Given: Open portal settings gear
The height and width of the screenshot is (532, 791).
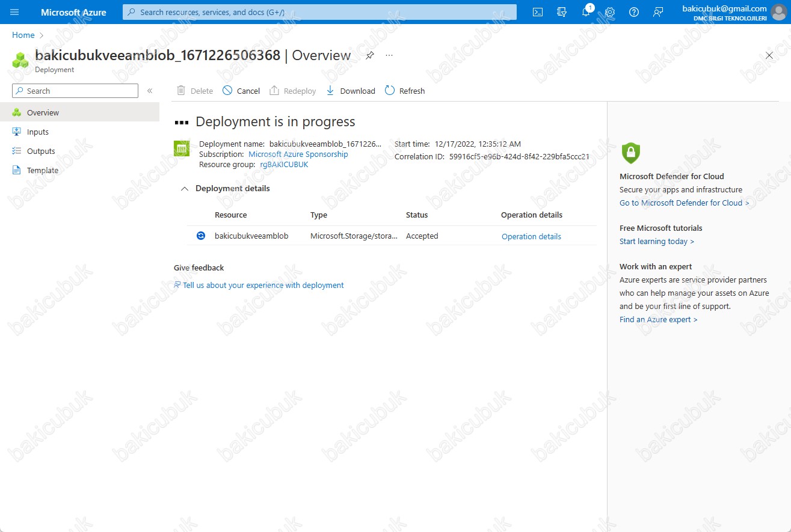Looking at the screenshot, I should [x=610, y=12].
